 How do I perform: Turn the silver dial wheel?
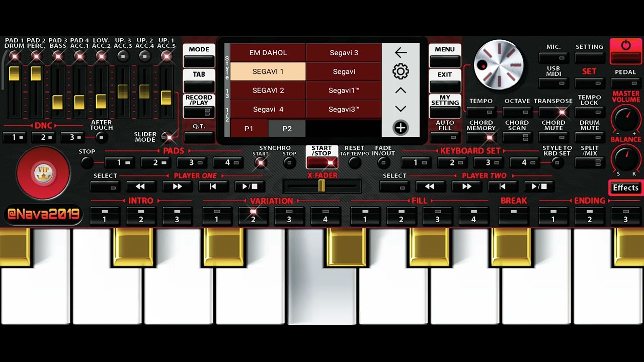[x=499, y=64]
